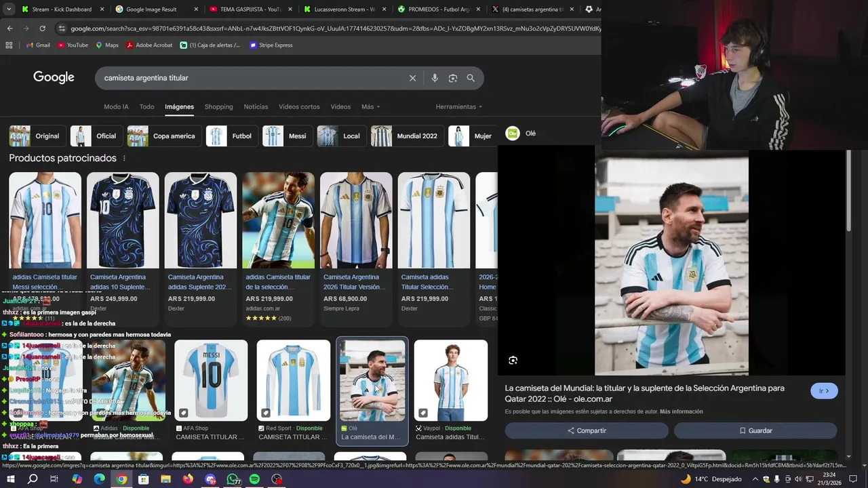Open File Explorer from the taskbar

pos(165,479)
